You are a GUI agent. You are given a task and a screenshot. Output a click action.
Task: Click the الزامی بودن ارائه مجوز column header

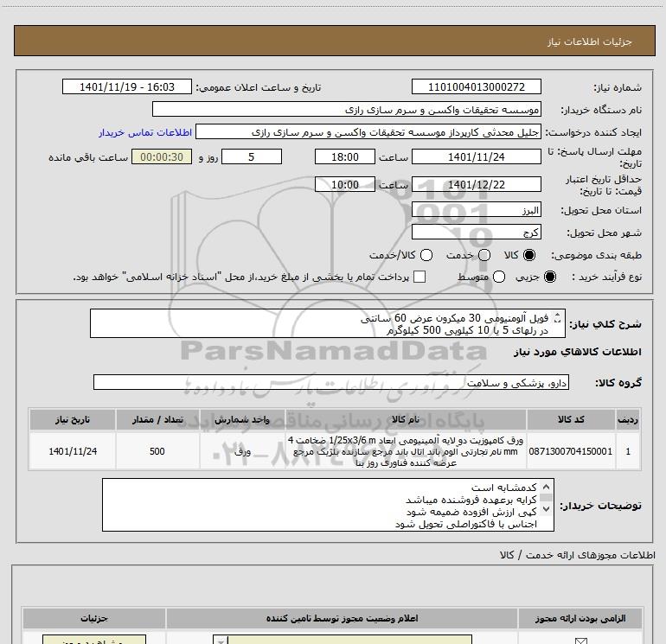(x=580, y=618)
